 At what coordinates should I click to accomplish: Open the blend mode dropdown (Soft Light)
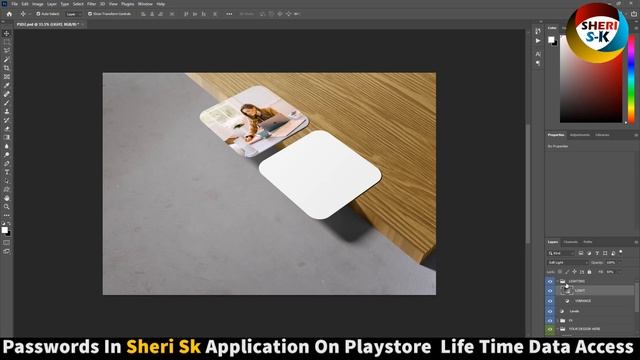pyautogui.click(x=567, y=262)
